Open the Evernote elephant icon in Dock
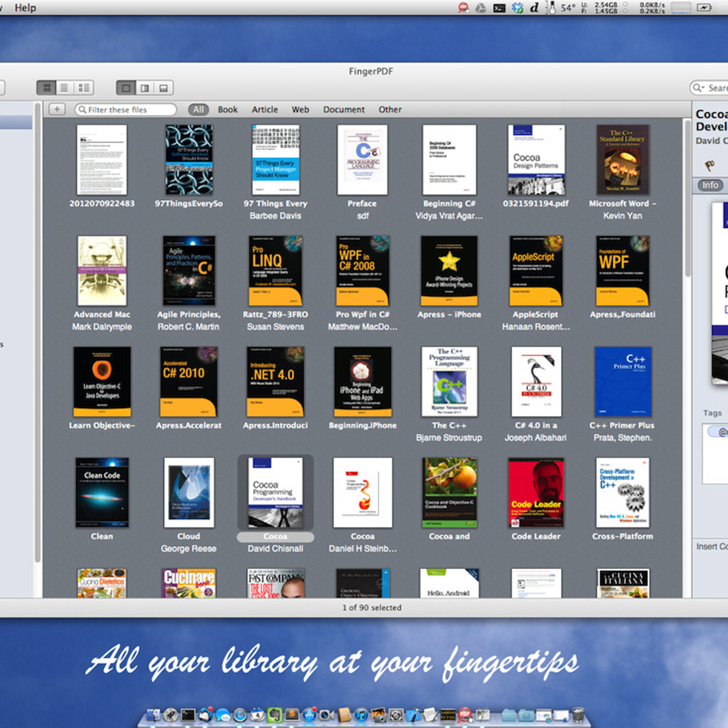 pyautogui.click(x=275, y=715)
